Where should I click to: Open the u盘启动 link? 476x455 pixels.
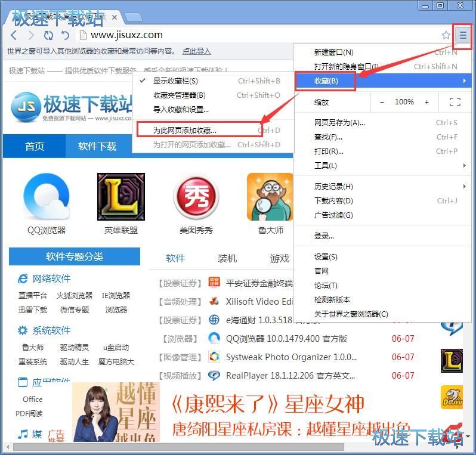click(x=116, y=347)
